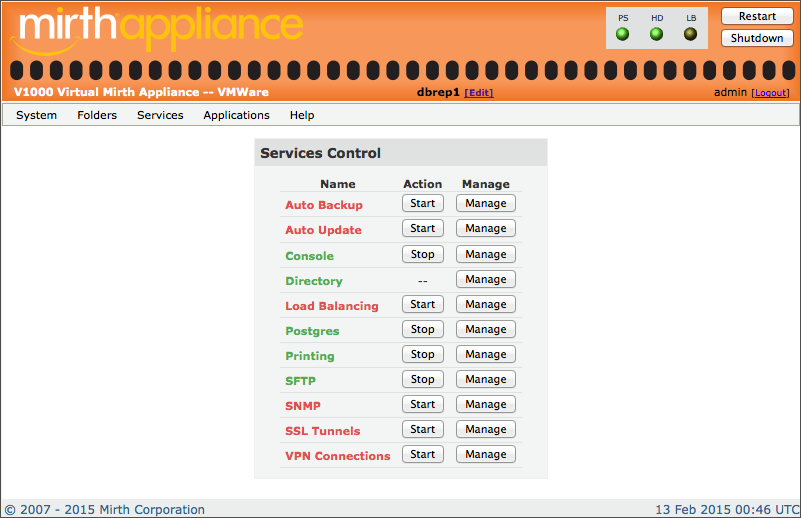Click the Edit link next to dbrep1
Screen dimensions: 801x518
coord(479,92)
